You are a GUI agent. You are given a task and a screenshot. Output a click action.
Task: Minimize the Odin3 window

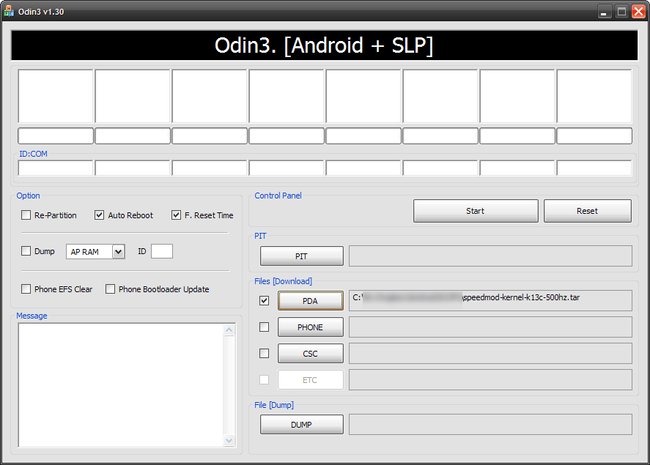click(x=604, y=12)
